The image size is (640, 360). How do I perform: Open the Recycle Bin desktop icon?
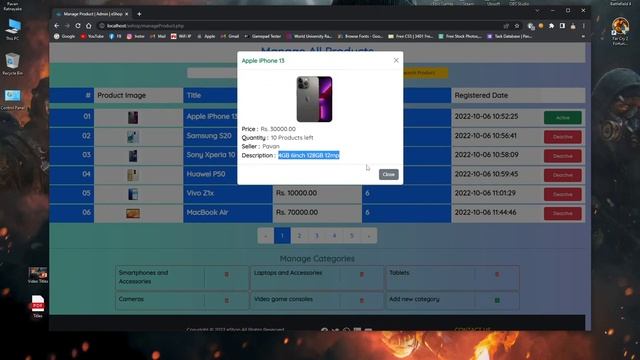[13, 64]
